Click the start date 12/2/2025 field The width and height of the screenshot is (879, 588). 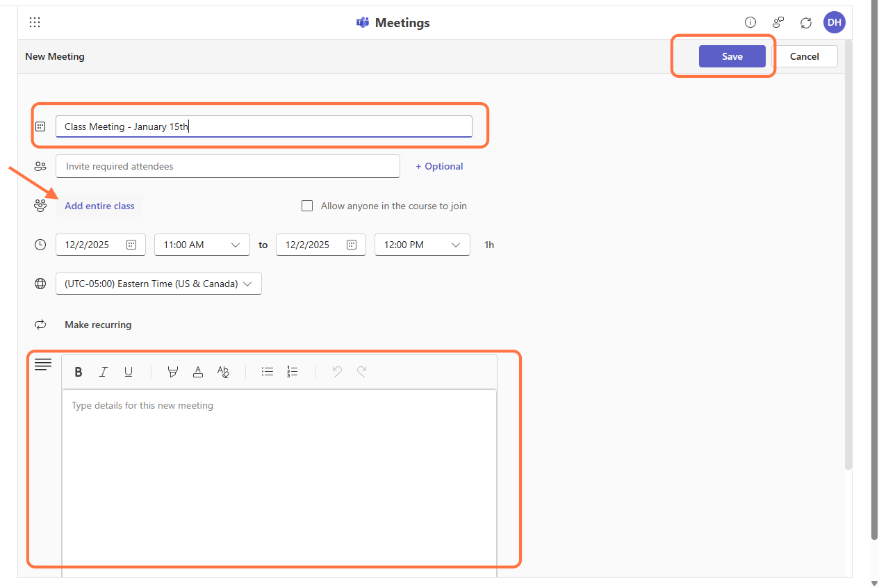[101, 245]
